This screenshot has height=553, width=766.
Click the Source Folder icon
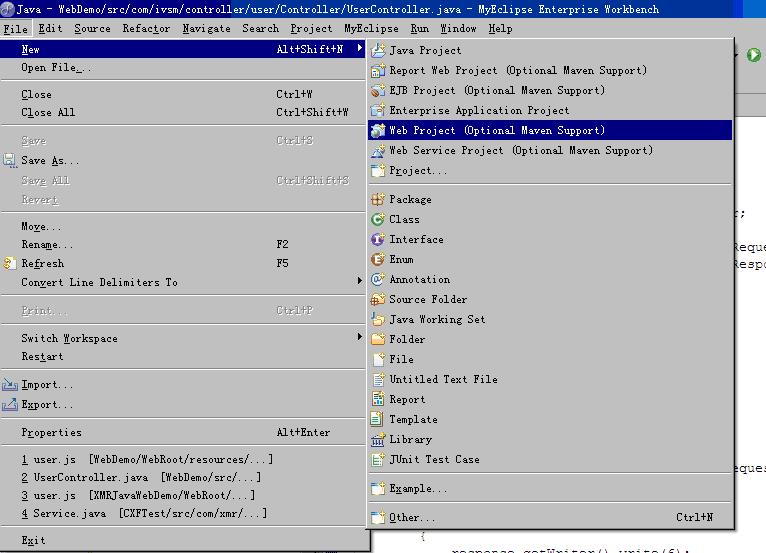(378, 299)
